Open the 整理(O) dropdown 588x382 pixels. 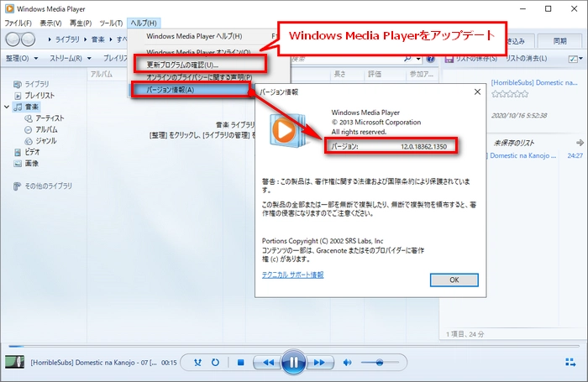[x=22, y=59]
